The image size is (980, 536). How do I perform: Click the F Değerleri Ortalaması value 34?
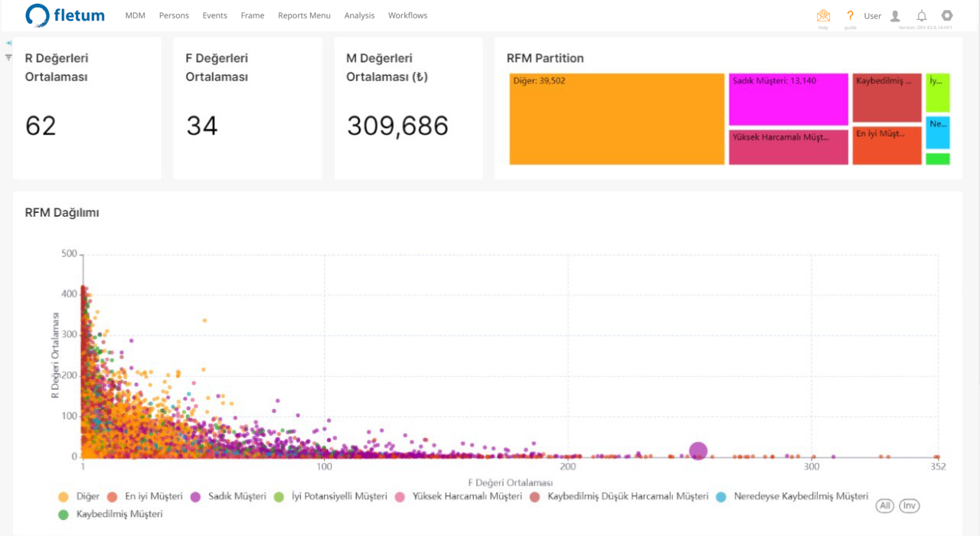tap(202, 126)
